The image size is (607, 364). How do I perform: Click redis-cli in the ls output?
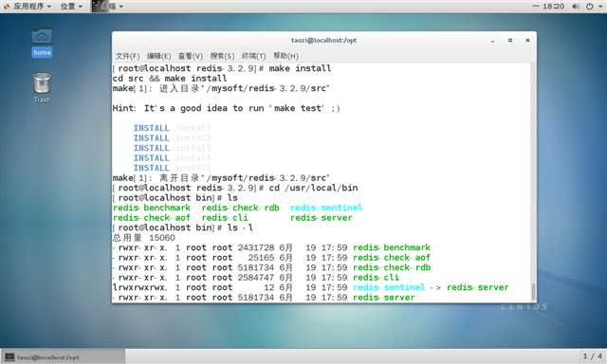(225, 218)
